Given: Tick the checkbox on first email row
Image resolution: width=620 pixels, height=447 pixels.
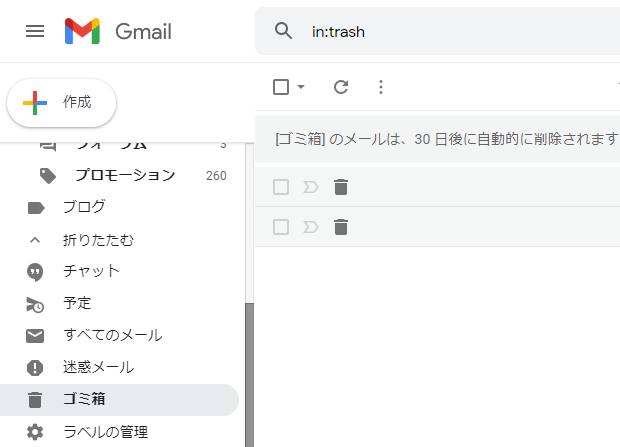Looking at the screenshot, I should click(281, 187).
